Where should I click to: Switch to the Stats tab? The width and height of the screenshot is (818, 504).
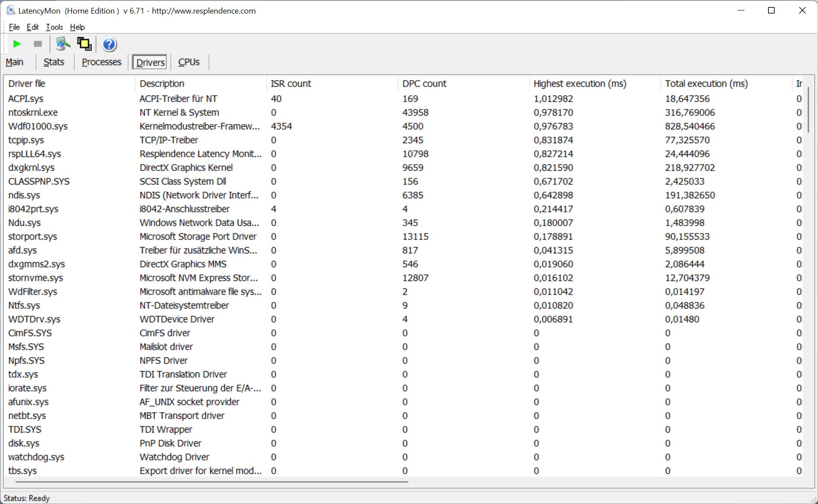click(54, 62)
